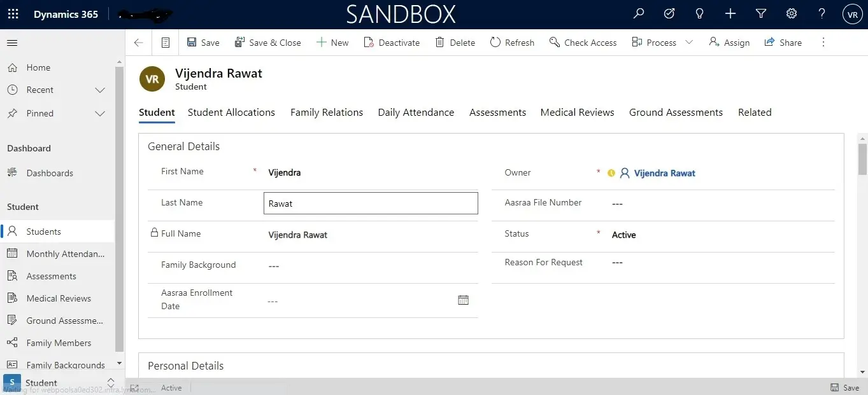Click the pop-out icon in footer
The image size is (868, 395).
pyautogui.click(x=134, y=387)
